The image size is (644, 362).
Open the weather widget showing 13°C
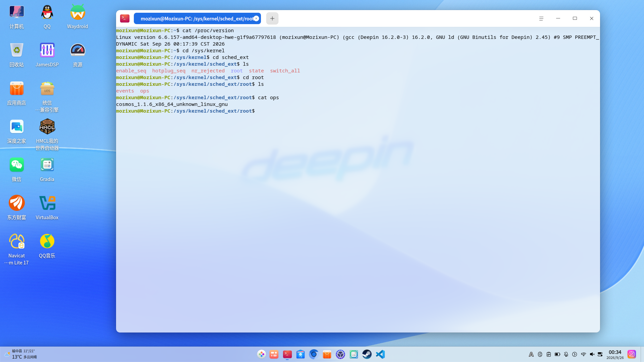[x=21, y=354]
